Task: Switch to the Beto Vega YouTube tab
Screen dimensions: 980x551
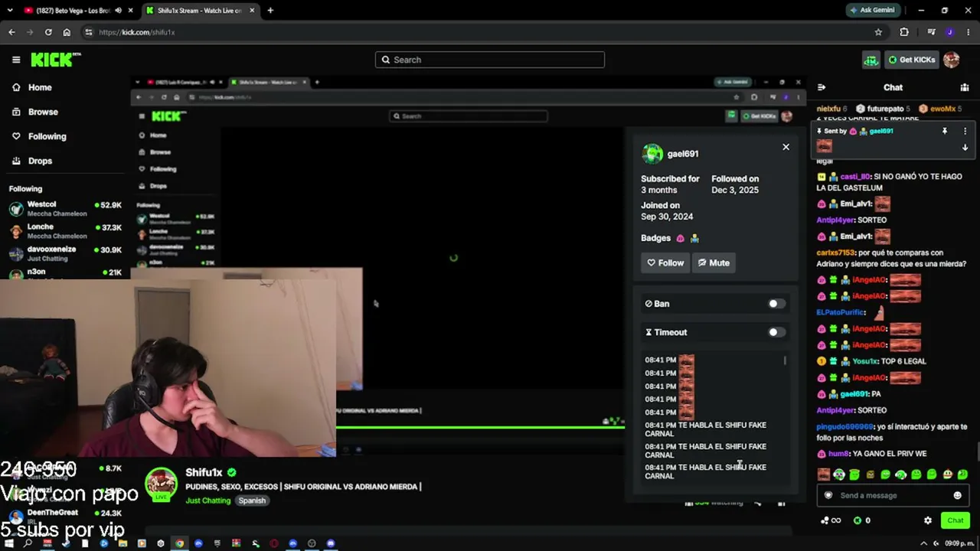Action: tap(73, 11)
